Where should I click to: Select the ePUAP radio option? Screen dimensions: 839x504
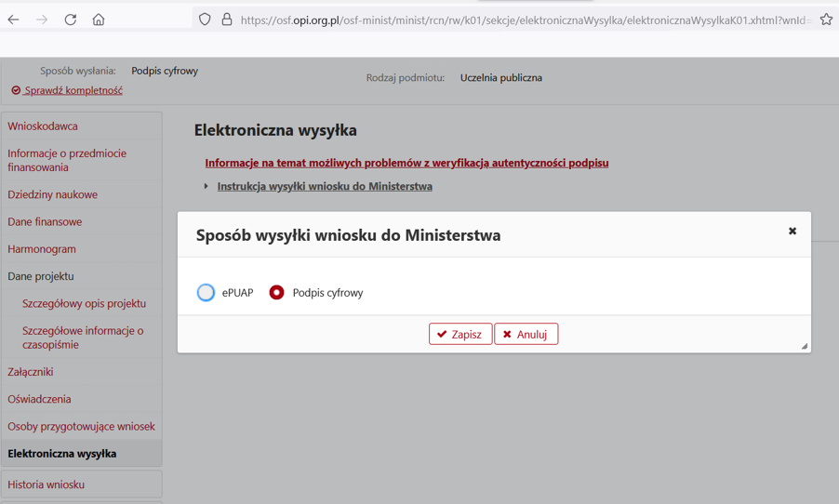coord(206,293)
